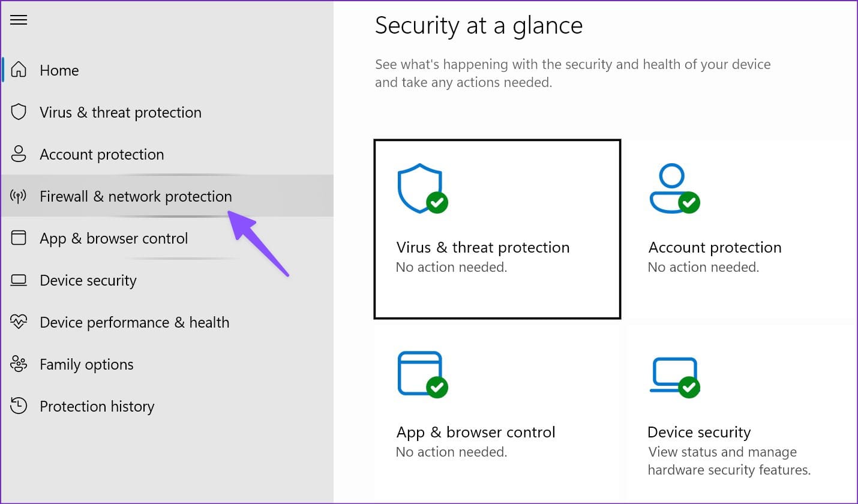Click the large shield icon with green checkmark
The image size is (858, 504).
point(422,188)
